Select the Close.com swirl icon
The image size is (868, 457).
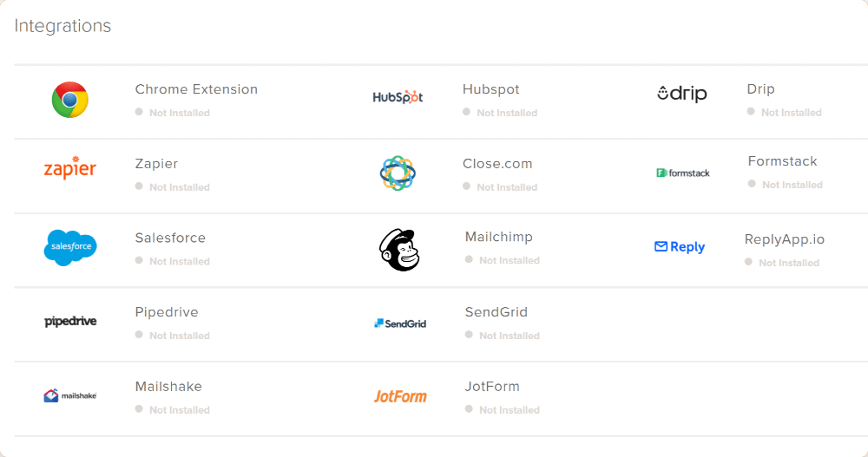[x=398, y=173]
